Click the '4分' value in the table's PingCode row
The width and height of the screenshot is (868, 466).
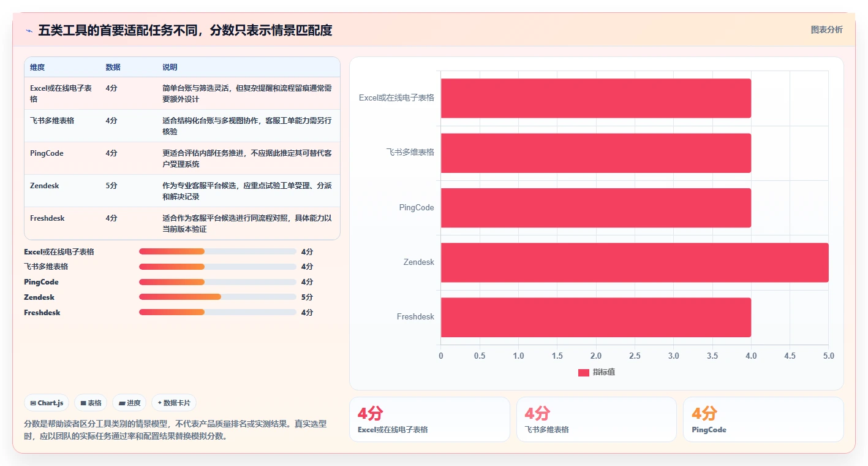(111, 153)
